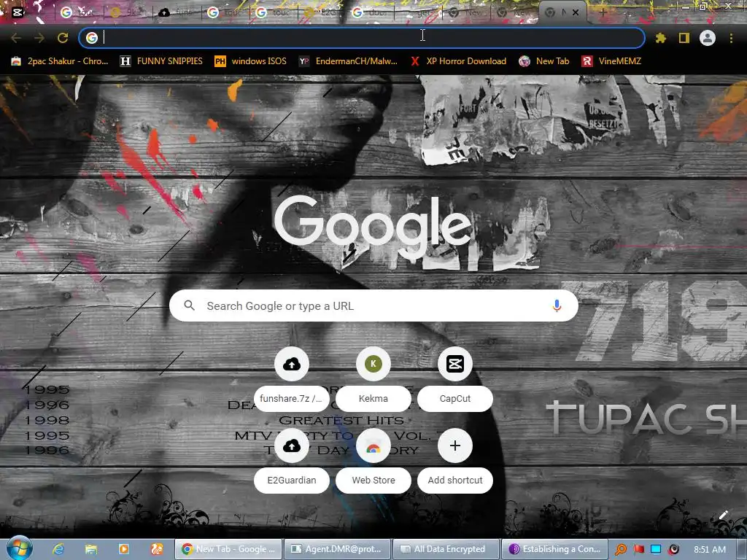Switch to Establishing a Con... taskbar window
The width and height of the screenshot is (747, 560).
pyautogui.click(x=555, y=549)
